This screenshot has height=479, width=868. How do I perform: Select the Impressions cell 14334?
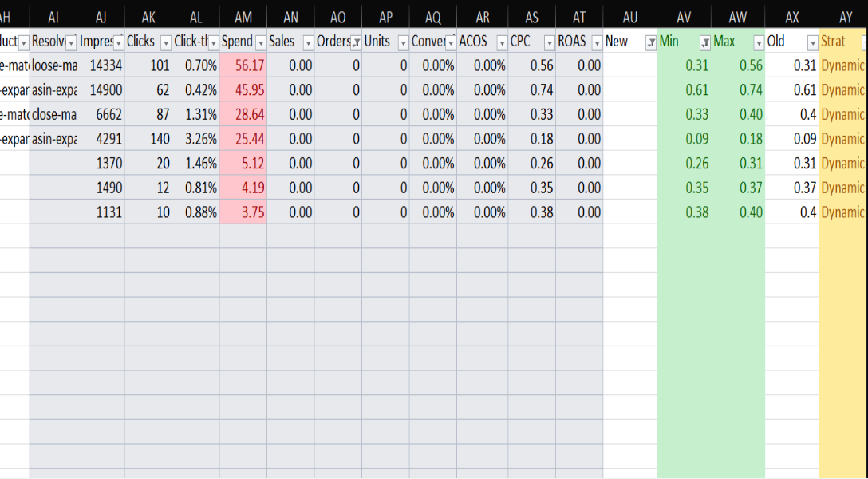101,65
